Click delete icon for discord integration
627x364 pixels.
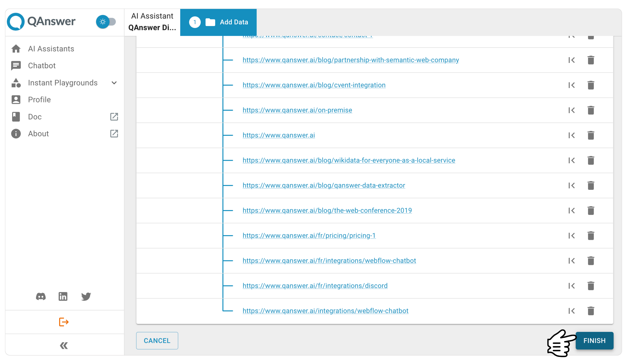591,286
